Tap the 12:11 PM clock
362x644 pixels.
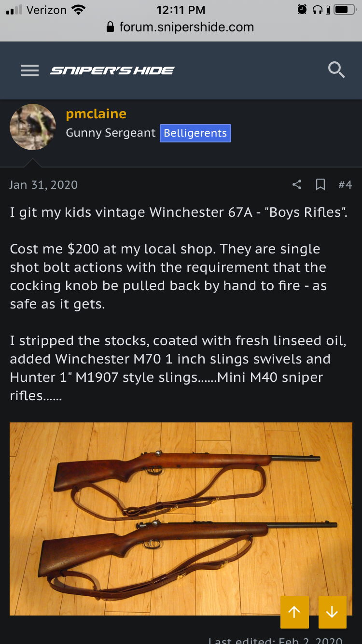[181, 10]
